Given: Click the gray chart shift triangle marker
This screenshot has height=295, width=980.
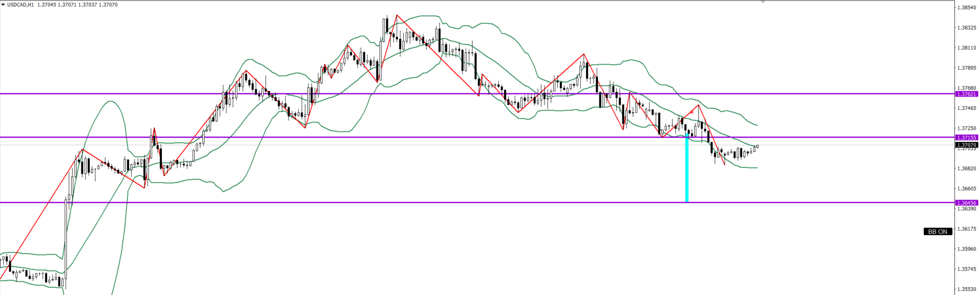Looking at the screenshot, I should pos(763,2).
